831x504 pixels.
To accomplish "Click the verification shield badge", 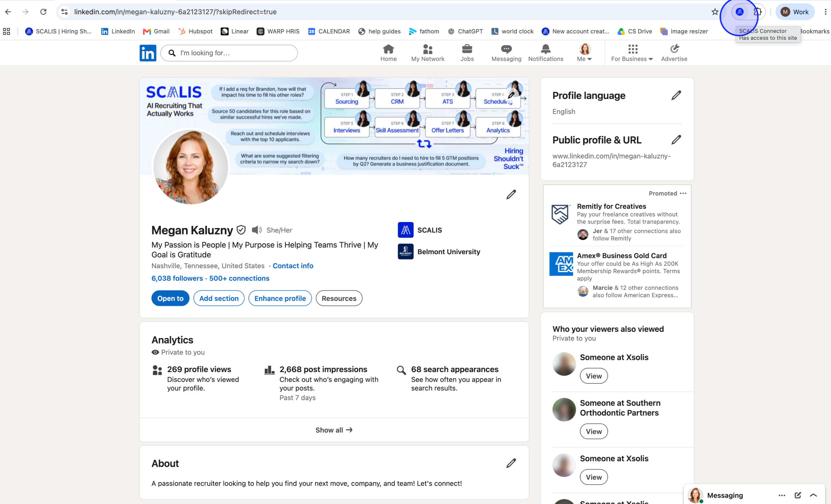I will 241,230.
